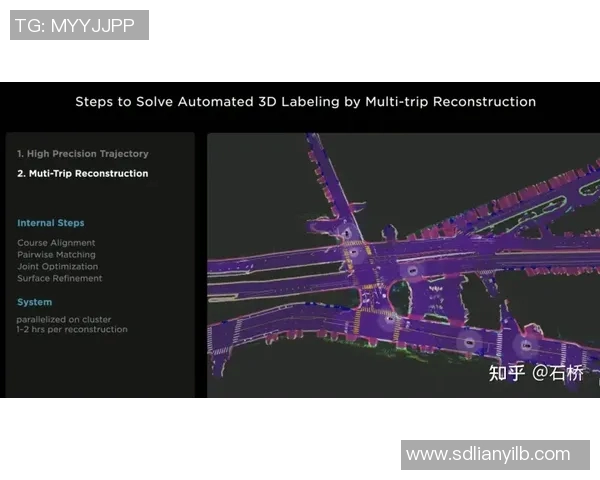Choose Pairwise Matching in Internal Steps
Viewport: 600px width, 480px height.
click(58, 255)
